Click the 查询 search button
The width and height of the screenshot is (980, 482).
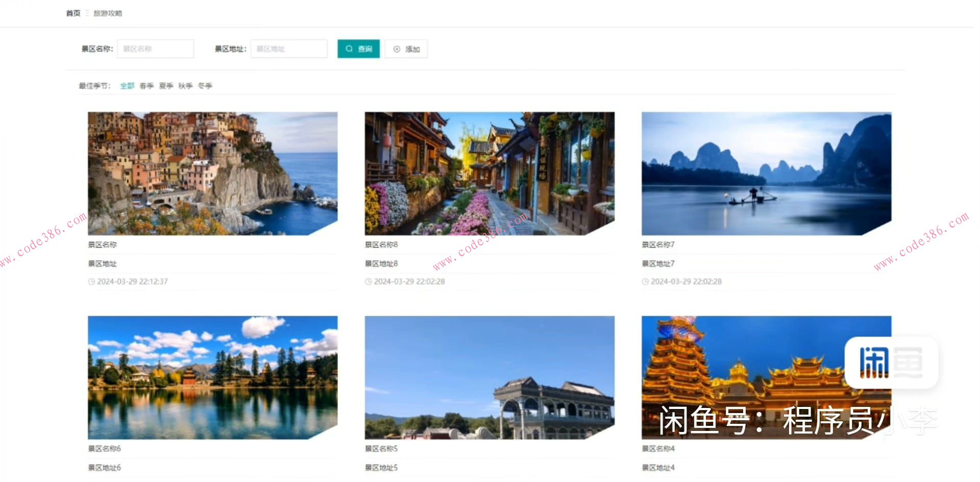tap(358, 49)
